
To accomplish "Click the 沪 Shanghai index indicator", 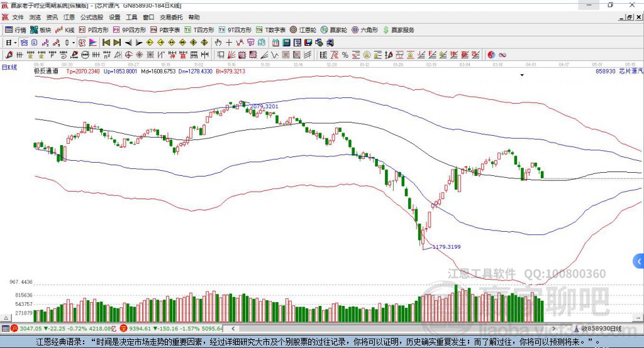I will 14,329.
